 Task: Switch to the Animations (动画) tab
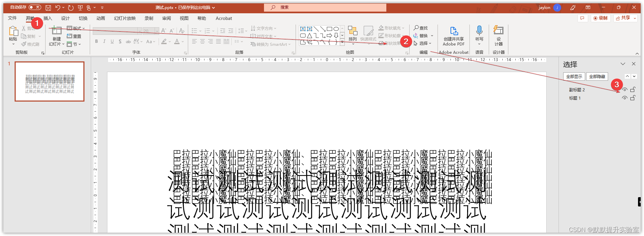(x=101, y=18)
